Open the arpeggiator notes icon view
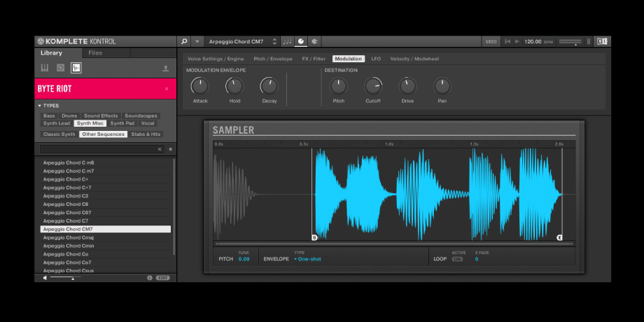Viewport: 644px width, 322px height. (x=287, y=41)
